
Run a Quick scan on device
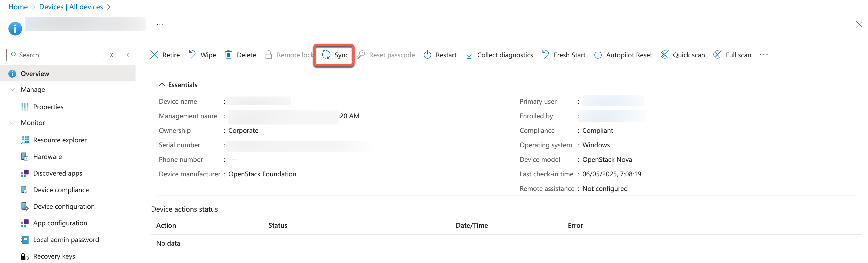point(683,55)
